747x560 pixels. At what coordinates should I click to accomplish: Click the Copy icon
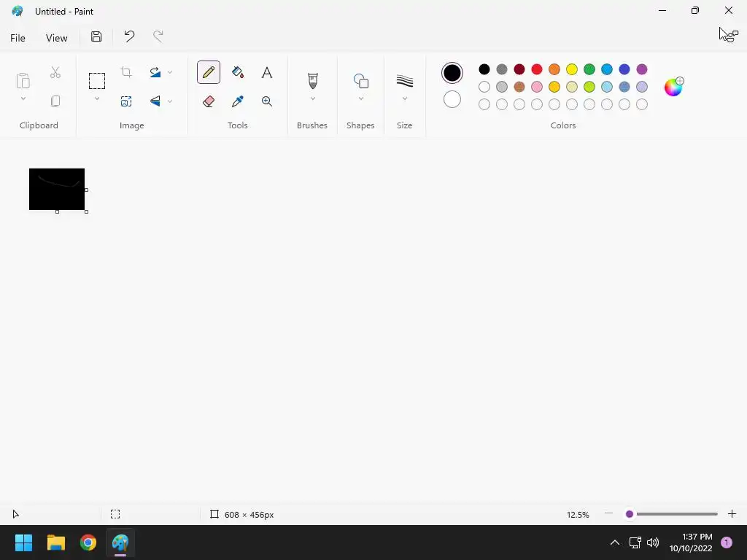55,101
